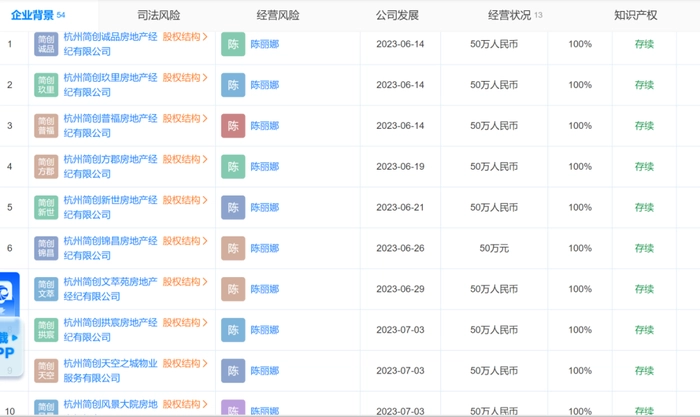Screen dimensions: 700x417
Task: Click 陈丽娜 name in row 6
Action: [265, 248]
